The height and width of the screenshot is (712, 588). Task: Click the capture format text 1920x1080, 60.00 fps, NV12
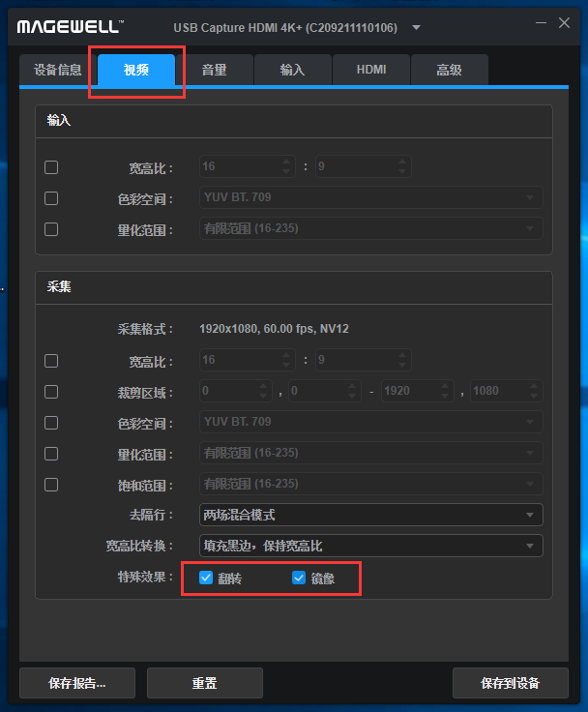click(x=275, y=329)
